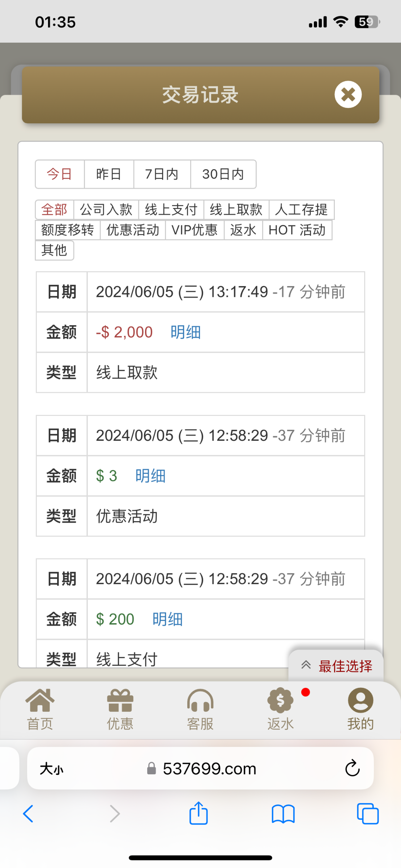Image resolution: width=401 pixels, height=868 pixels.
Task: Show Safari tabs overview icon
Action: (367, 814)
